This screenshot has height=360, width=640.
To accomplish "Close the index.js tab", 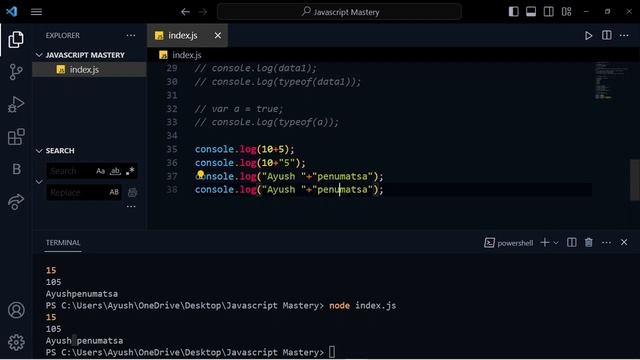I will [x=218, y=36].
